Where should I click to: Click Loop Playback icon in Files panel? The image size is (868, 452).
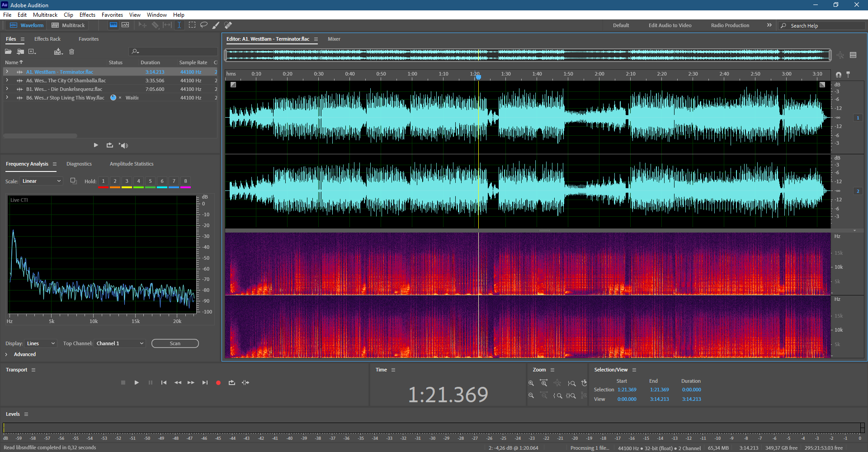(109, 145)
